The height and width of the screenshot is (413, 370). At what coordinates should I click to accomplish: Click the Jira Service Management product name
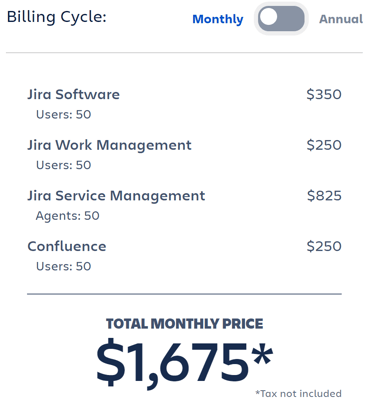(x=116, y=196)
